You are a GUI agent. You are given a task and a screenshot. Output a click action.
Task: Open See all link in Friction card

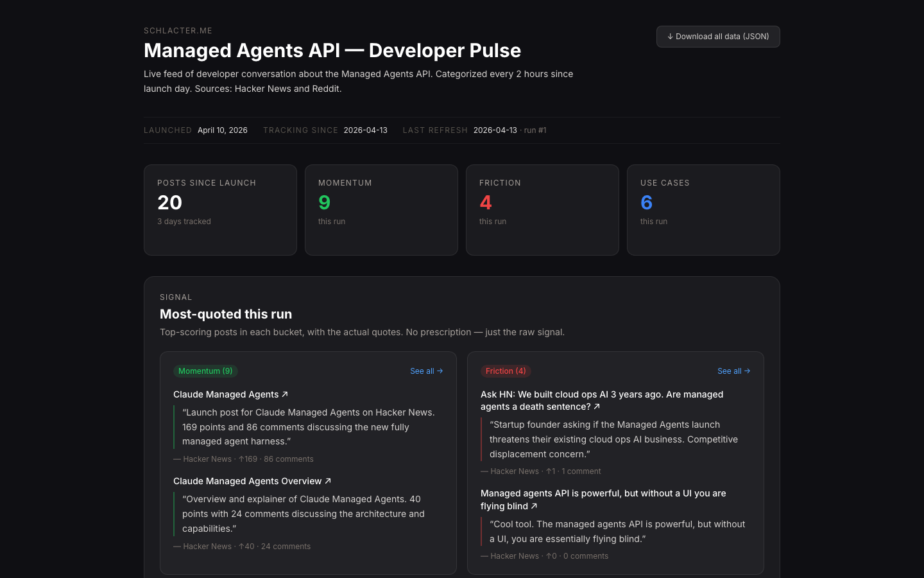coord(734,371)
